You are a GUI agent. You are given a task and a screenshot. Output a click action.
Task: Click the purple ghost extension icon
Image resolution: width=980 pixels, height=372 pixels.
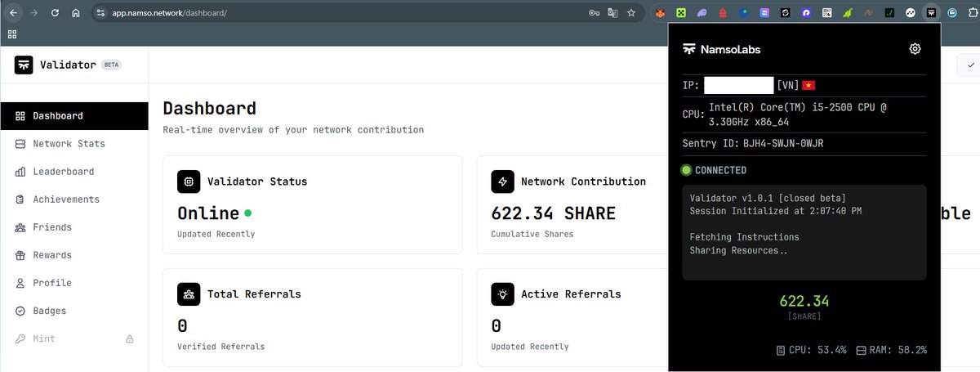click(x=702, y=13)
